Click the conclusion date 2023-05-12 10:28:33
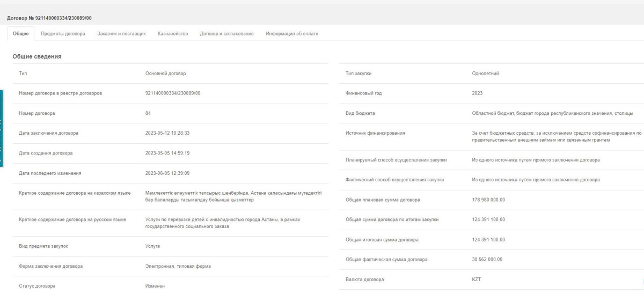 [167, 133]
